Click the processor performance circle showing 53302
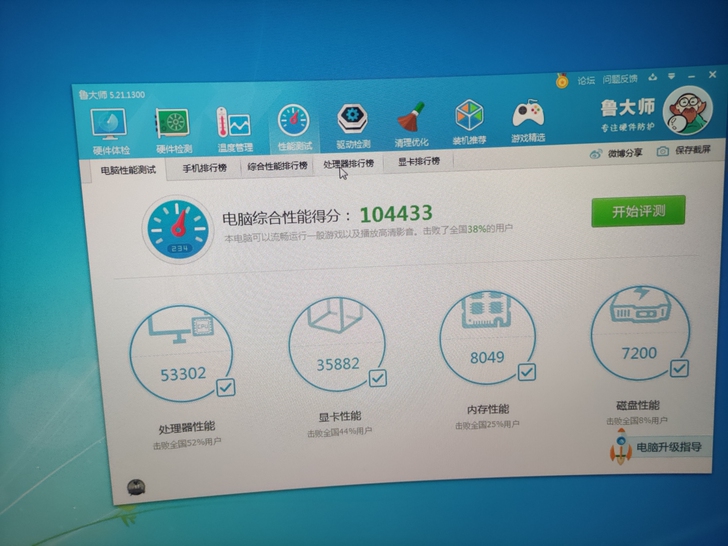The height and width of the screenshot is (546, 728). pyautogui.click(x=182, y=354)
